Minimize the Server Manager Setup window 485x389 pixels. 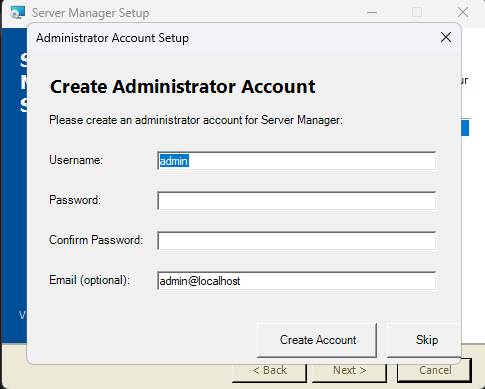click(x=372, y=13)
